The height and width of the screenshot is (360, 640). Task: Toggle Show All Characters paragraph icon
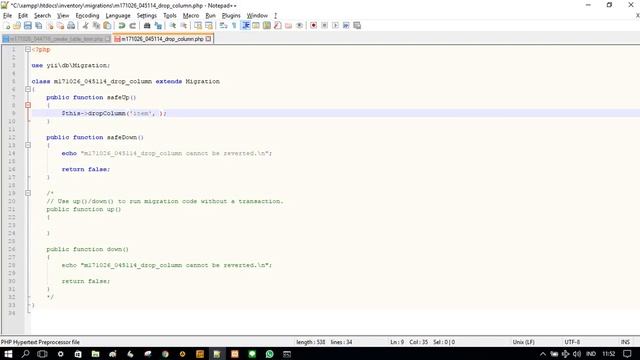(x=234, y=26)
